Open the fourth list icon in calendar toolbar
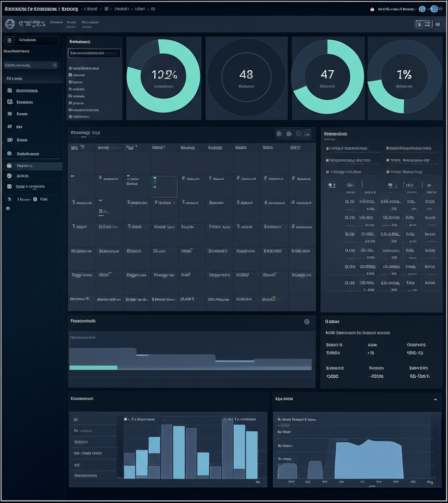 point(308,134)
